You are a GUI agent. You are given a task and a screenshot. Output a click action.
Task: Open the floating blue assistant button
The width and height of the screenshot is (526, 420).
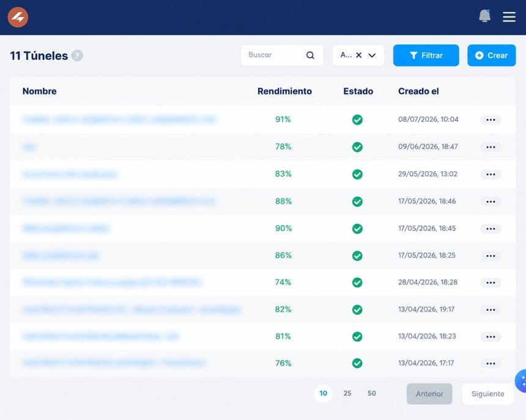(521, 381)
